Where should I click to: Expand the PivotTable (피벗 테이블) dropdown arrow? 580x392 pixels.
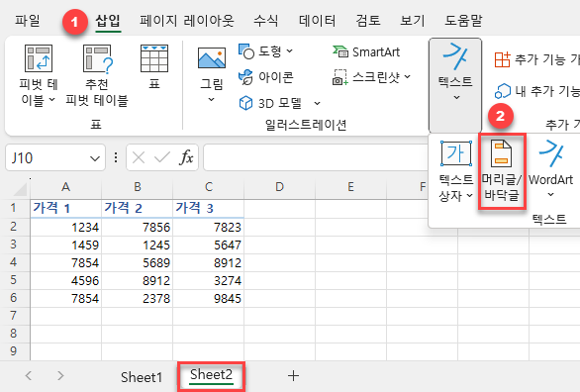[51, 99]
